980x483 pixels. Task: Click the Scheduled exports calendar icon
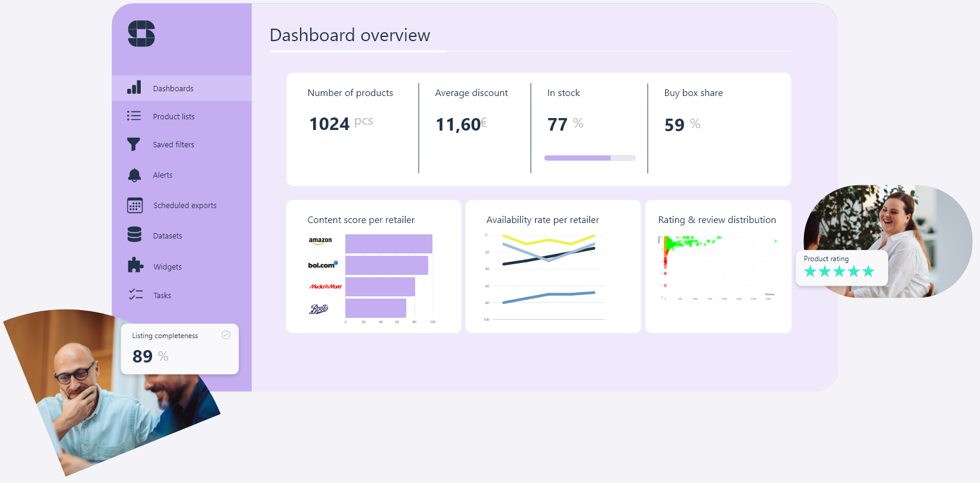(135, 205)
